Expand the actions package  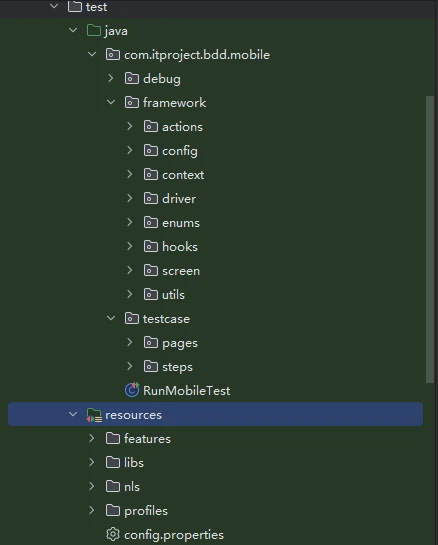130,126
